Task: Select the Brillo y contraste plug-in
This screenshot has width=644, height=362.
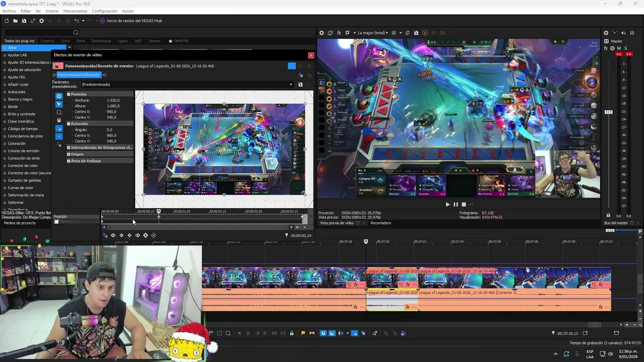Action: coord(22,114)
